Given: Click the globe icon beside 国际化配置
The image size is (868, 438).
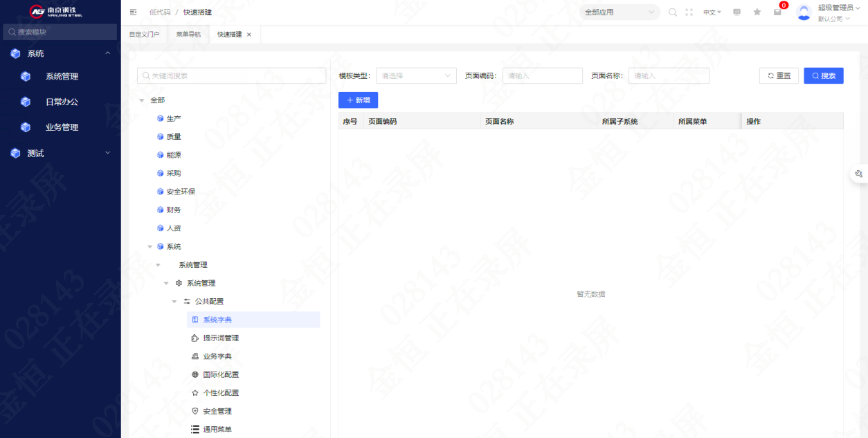Looking at the screenshot, I should pyautogui.click(x=195, y=374).
